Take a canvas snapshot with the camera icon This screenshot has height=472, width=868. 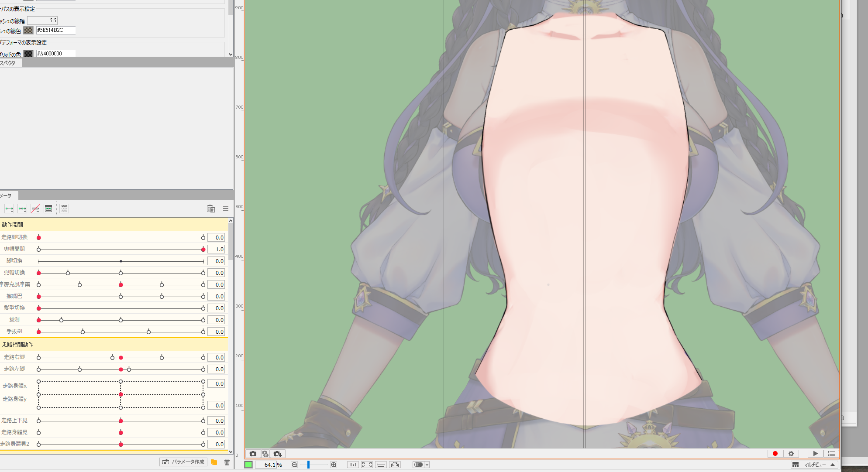click(x=253, y=454)
